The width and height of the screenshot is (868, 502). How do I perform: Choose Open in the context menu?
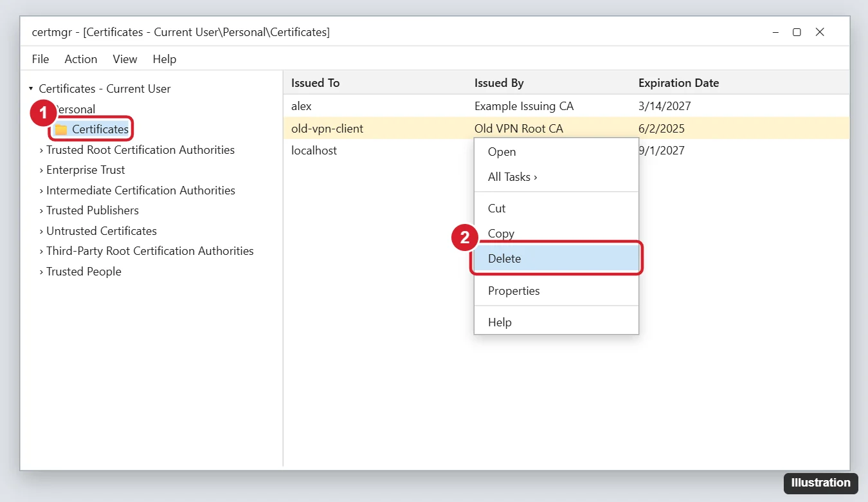(x=556, y=152)
